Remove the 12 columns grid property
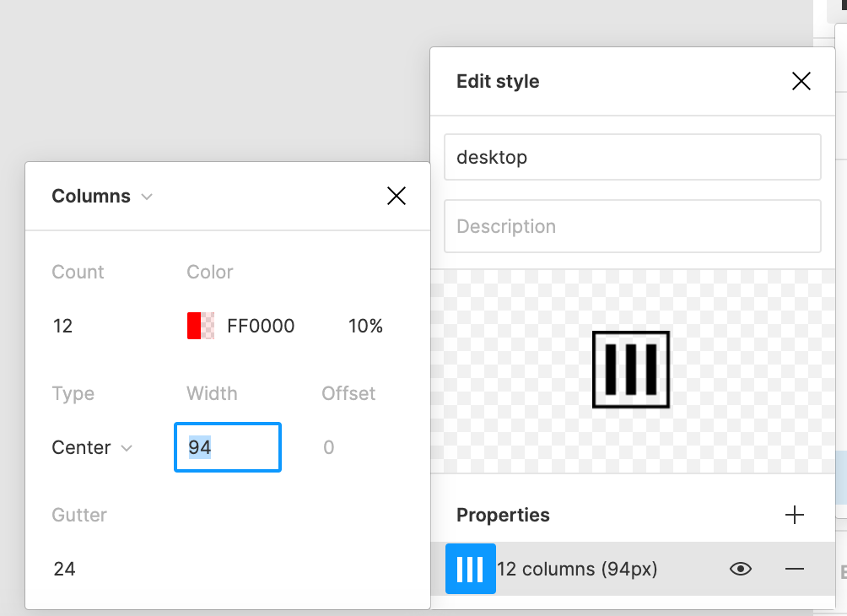The width and height of the screenshot is (847, 616). tap(795, 570)
